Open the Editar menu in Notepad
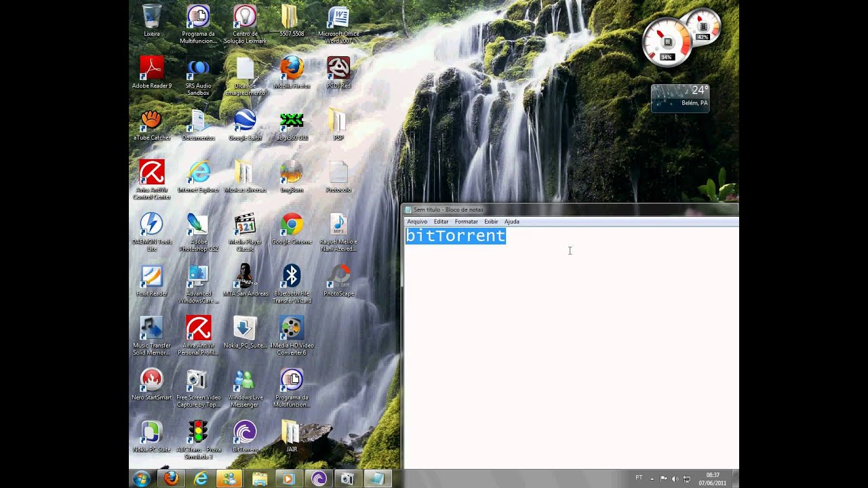This screenshot has height=488, width=868. point(441,222)
